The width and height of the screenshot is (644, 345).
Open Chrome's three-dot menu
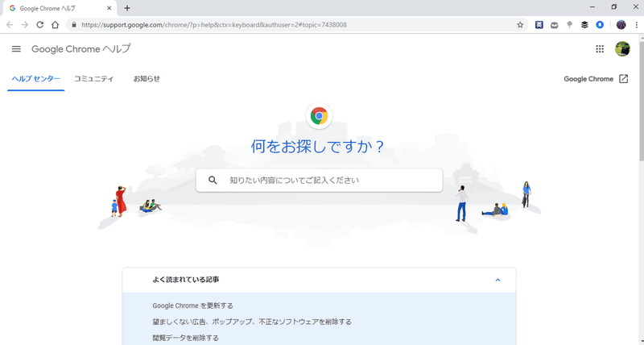coord(636,25)
